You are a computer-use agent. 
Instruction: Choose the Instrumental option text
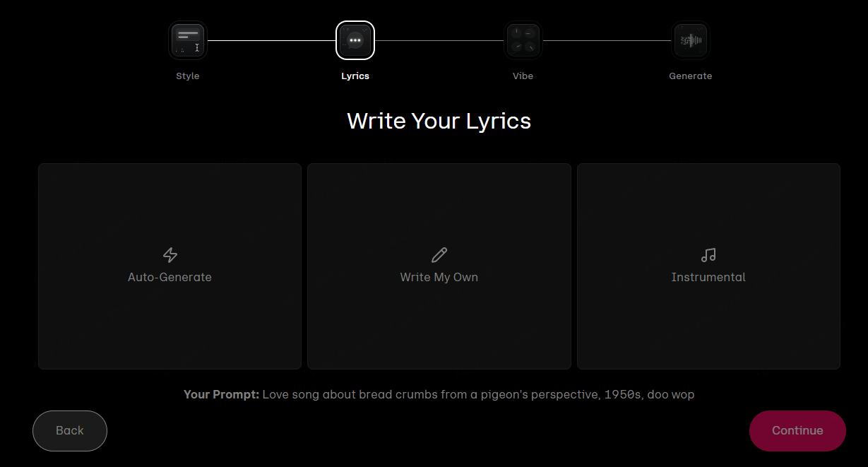tap(708, 278)
